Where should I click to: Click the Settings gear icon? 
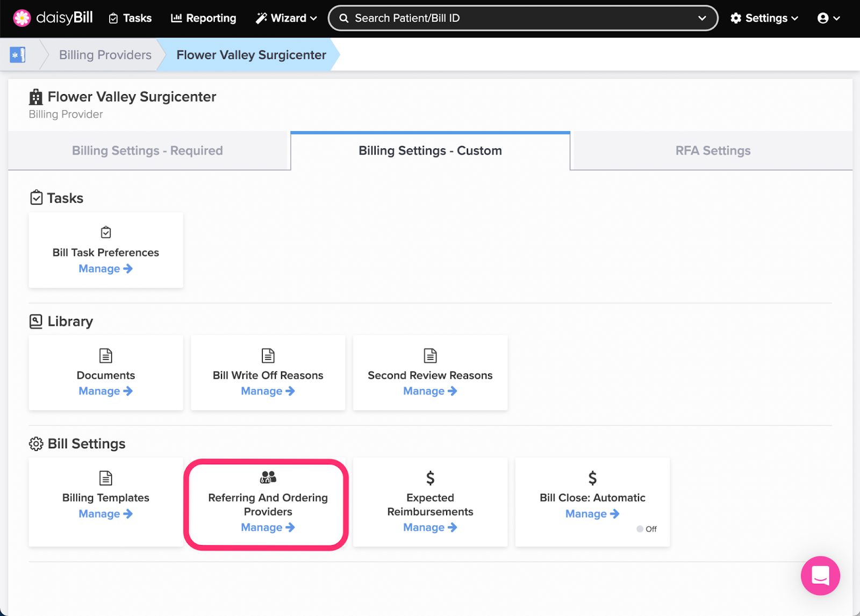(736, 18)
